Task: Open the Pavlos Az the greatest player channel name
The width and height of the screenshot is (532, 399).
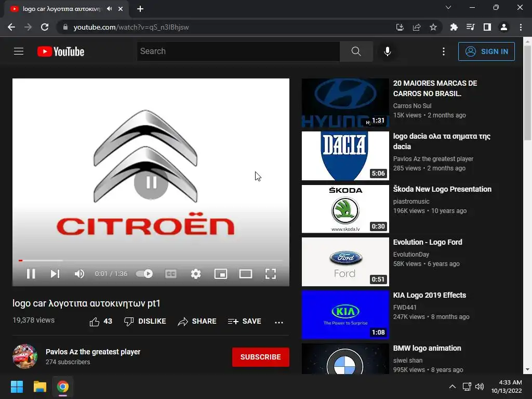Action: pyautogui.click(x=93, y=352)
